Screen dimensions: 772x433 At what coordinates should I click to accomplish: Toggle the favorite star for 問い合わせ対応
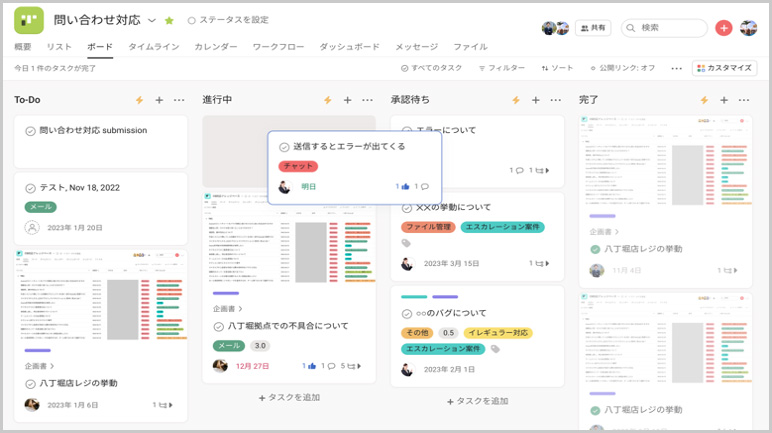pos(169,20)
